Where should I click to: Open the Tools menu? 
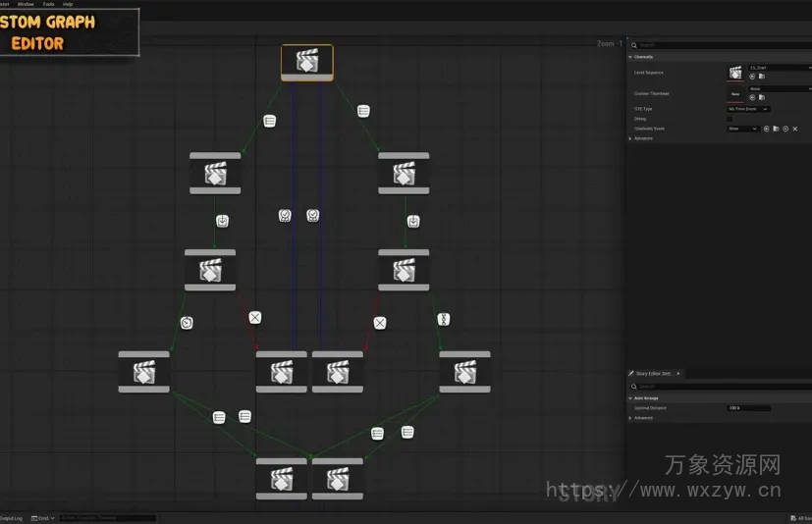48,4
